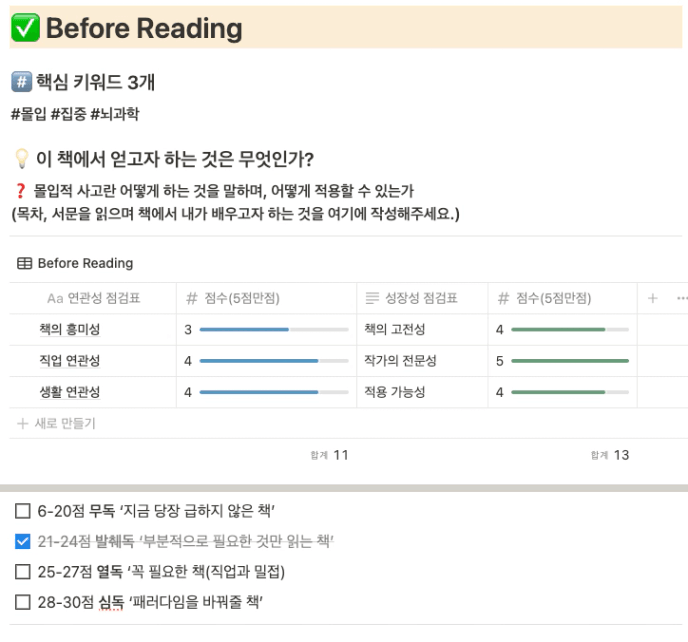Click the hash emoji before 핵심 키워드 3개
This screenshot has height=642, width=688.
pos(22,82)
